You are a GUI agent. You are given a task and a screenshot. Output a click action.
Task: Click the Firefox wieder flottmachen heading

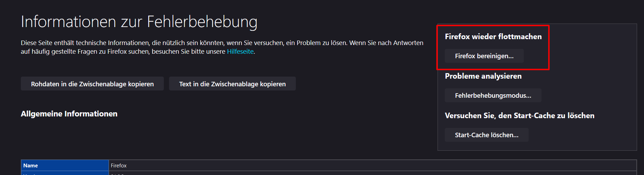tap(493, 36)
